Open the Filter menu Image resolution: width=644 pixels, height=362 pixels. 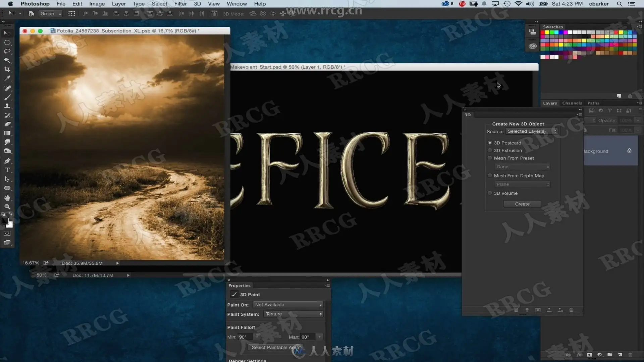point(180,4)
